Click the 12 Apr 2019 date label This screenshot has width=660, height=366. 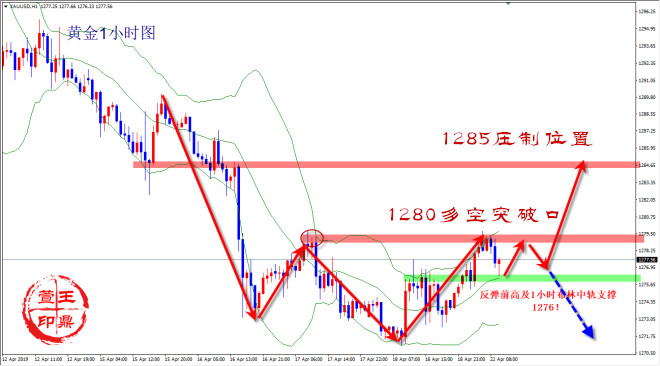[x=15, y=359]
